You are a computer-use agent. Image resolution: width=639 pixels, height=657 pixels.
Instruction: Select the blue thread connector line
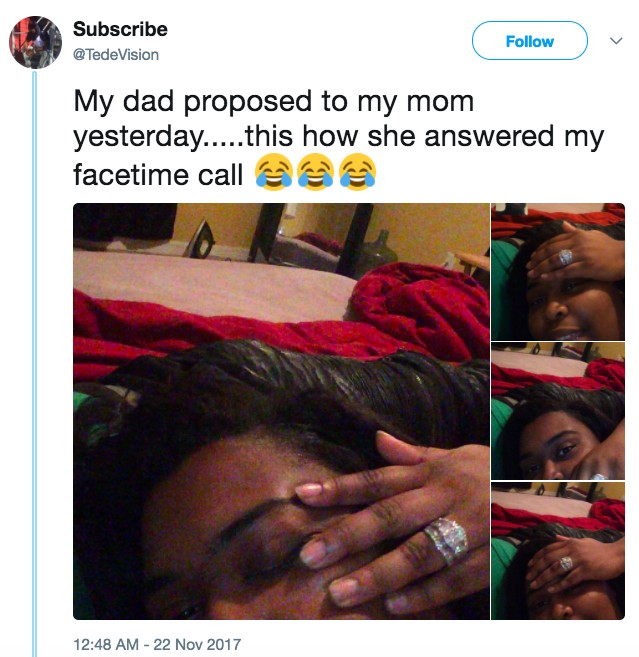tap(35, 364)
